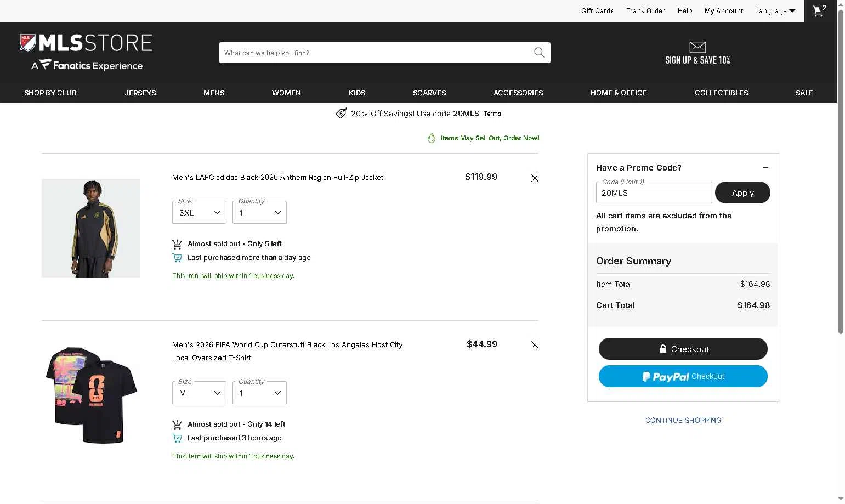View promotion Terms link
The image size is (845, 504).
tap(492, 114)
